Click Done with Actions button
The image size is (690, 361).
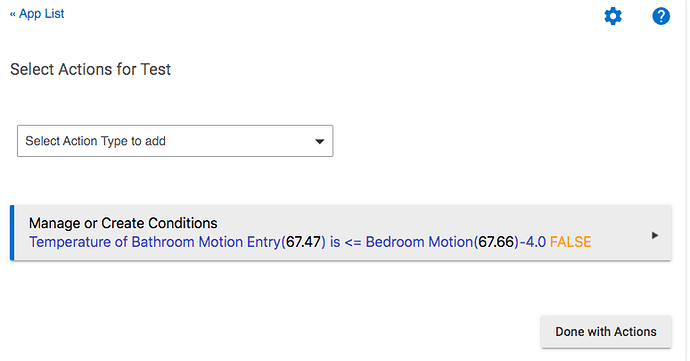(x=606, y=332)
